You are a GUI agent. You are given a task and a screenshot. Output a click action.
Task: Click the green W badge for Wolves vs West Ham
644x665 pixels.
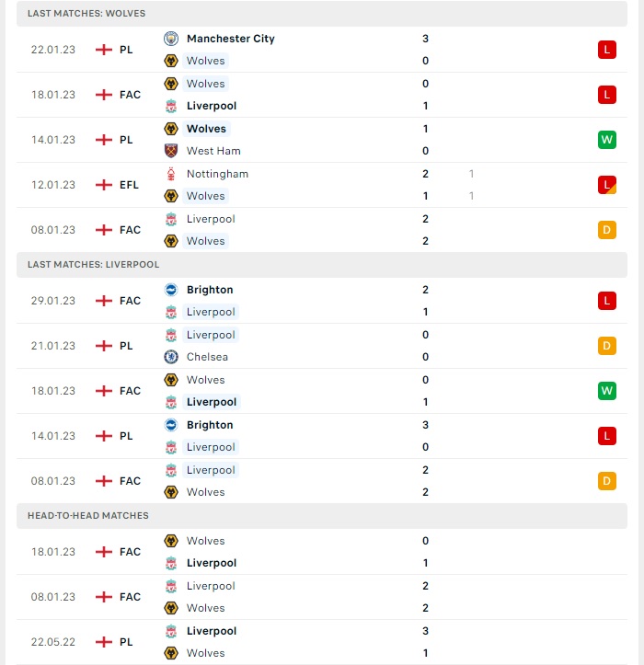tap(606, 140)
